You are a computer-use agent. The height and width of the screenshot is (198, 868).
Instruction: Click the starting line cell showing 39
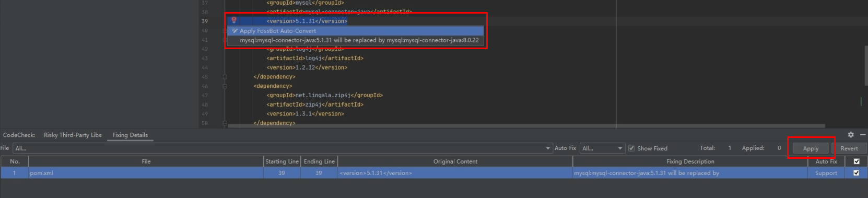(282, 173)
